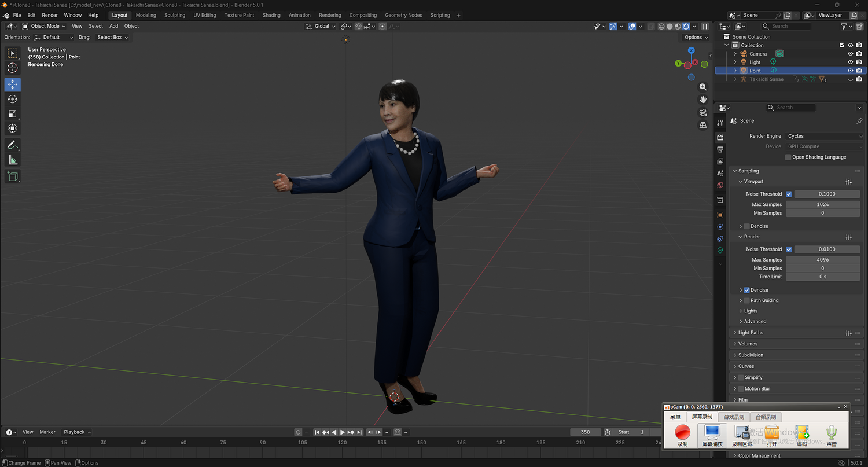Jump to the first frame
This screenshot has height=467, width=868.
click(x=317, y=432)
